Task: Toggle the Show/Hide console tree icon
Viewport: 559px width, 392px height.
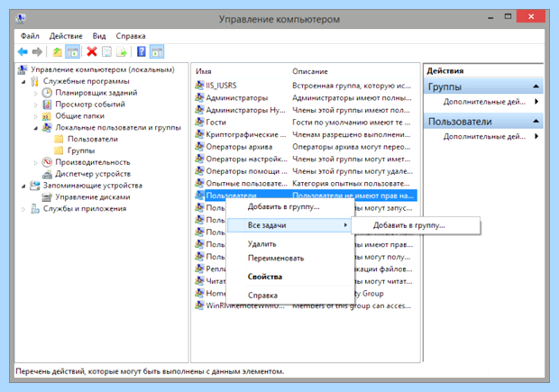Action: pos(73,52)
